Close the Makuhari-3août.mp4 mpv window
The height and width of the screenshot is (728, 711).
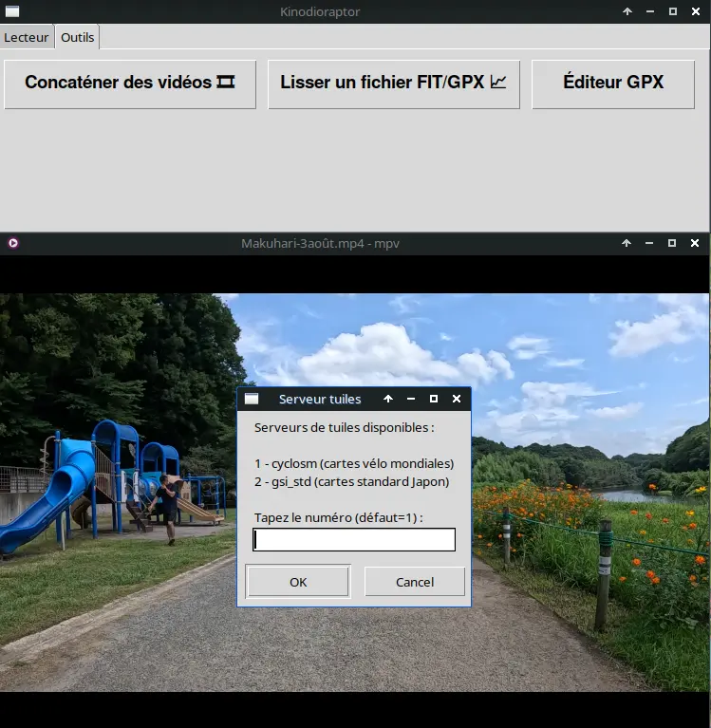(695, 243)
